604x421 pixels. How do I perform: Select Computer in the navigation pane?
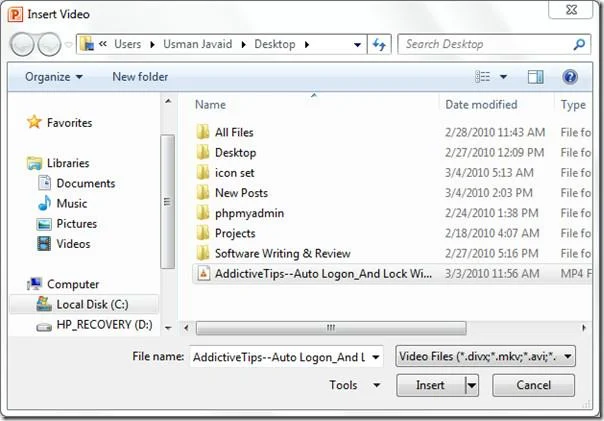[73, 284]
